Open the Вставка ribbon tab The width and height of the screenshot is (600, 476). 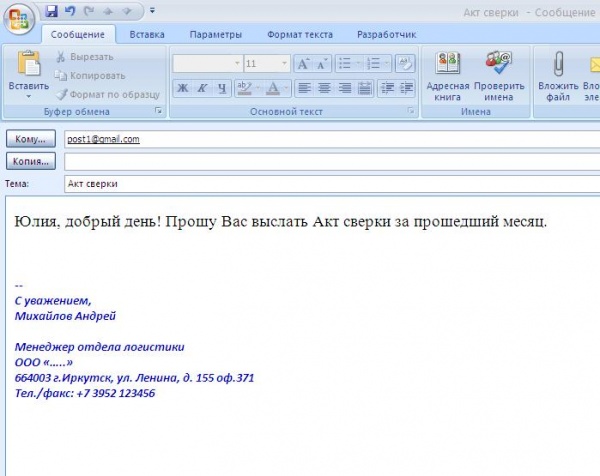click(147, 34)
